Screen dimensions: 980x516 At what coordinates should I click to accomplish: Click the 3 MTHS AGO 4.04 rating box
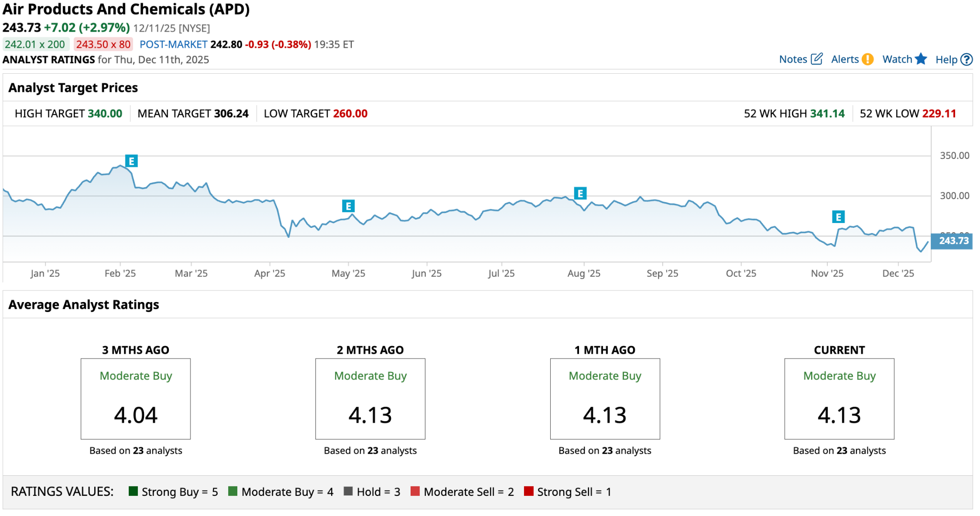pyautogui.click(x=135, y=399)
